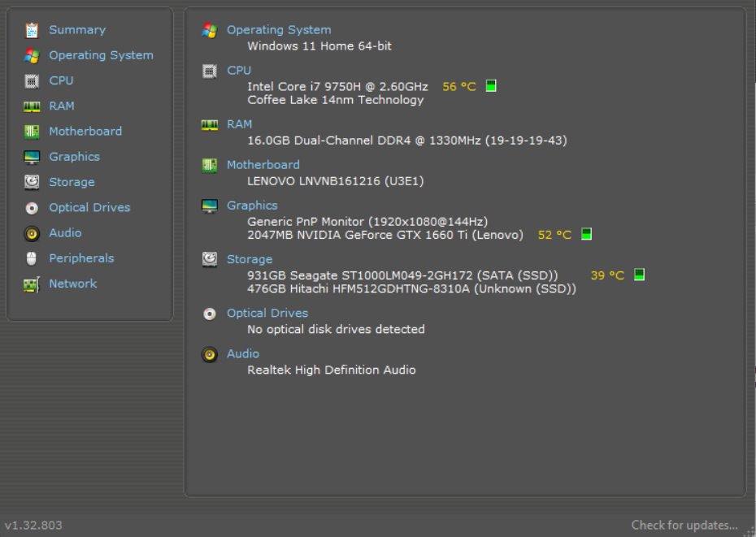
Task: Click version number v1.32.803
Action: click(x=33, y=526)
